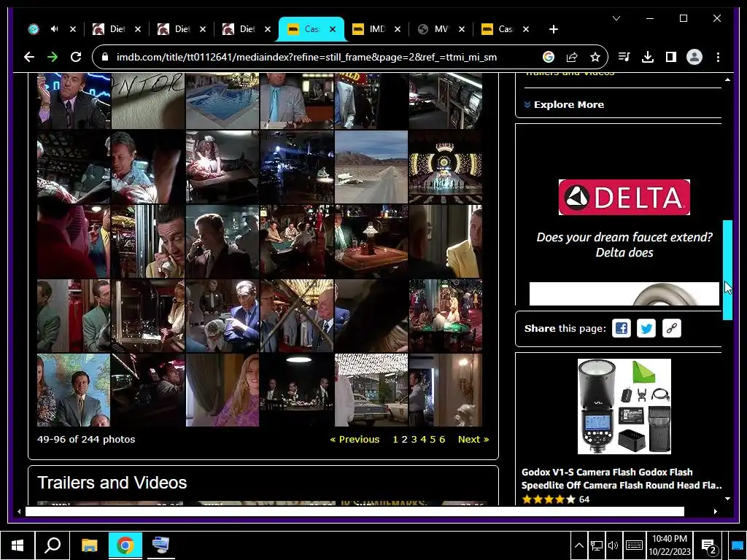Viewport: 747px width, 560px height.
Task: Jump to photo page 6
Action: (442, 440)
